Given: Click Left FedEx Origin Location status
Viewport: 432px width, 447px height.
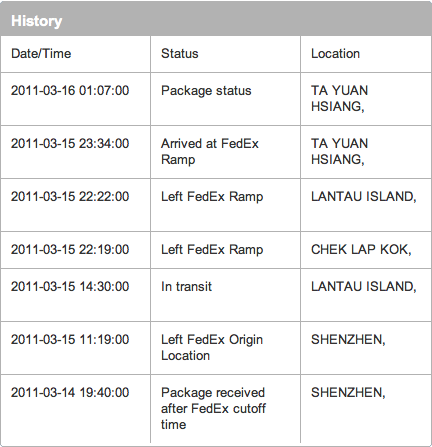Looking at the screenshot, I should pos(212,348).
